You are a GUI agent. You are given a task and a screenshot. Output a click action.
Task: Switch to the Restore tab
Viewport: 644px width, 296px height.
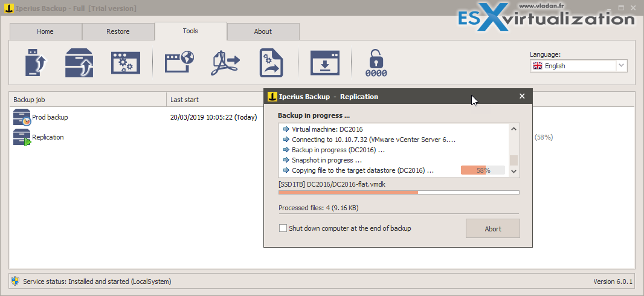pos(118,31)
